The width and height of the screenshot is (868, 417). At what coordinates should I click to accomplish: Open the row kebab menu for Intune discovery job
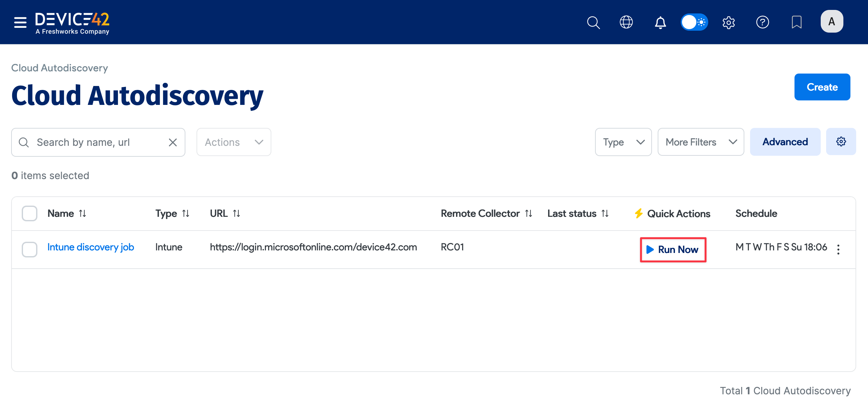coord(838,249)
